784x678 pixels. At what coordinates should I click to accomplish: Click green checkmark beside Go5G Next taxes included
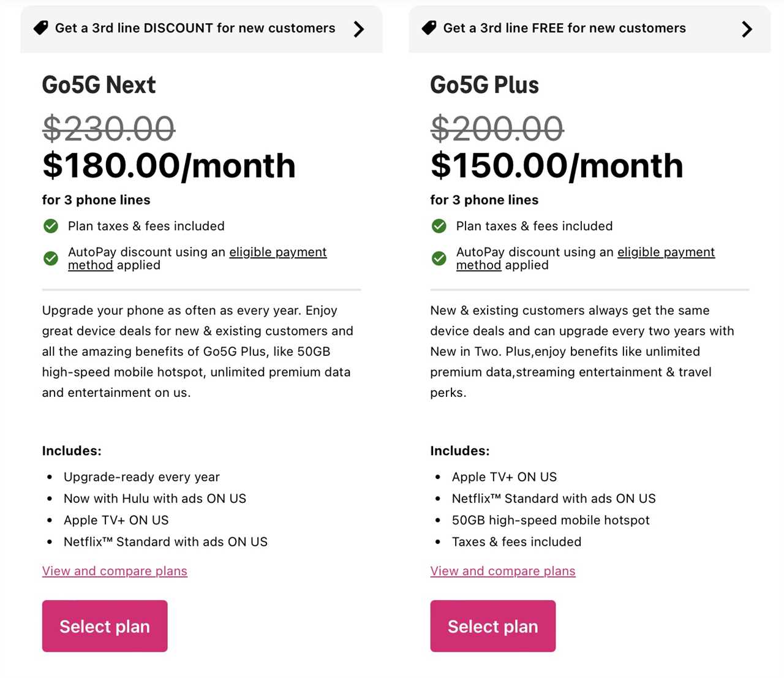(51, 226)
